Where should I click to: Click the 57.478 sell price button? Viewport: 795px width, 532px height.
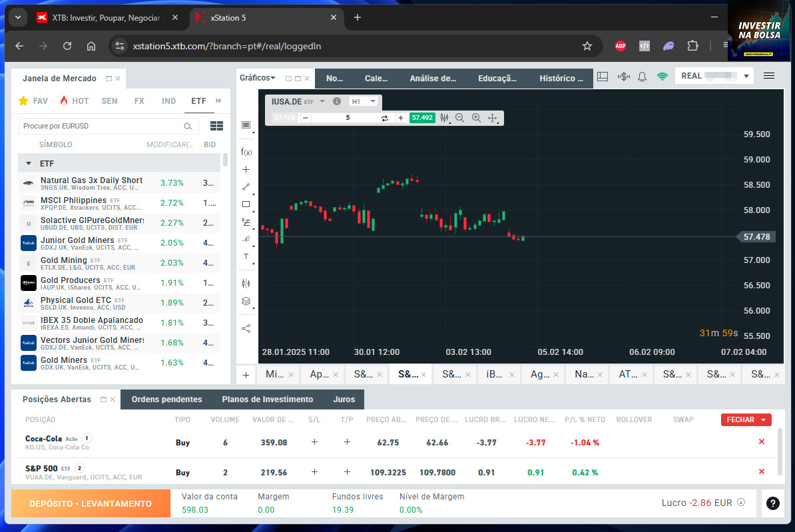pyautogui.click(x=284, y=118)
